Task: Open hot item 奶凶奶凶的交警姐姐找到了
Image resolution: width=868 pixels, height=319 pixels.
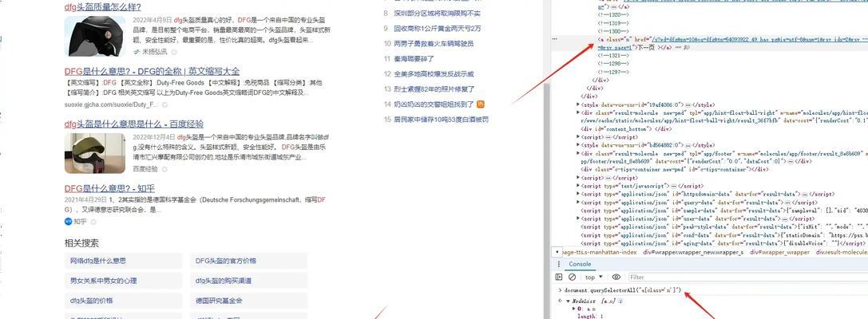Action: pyautogui.click(x=434, y=104)
